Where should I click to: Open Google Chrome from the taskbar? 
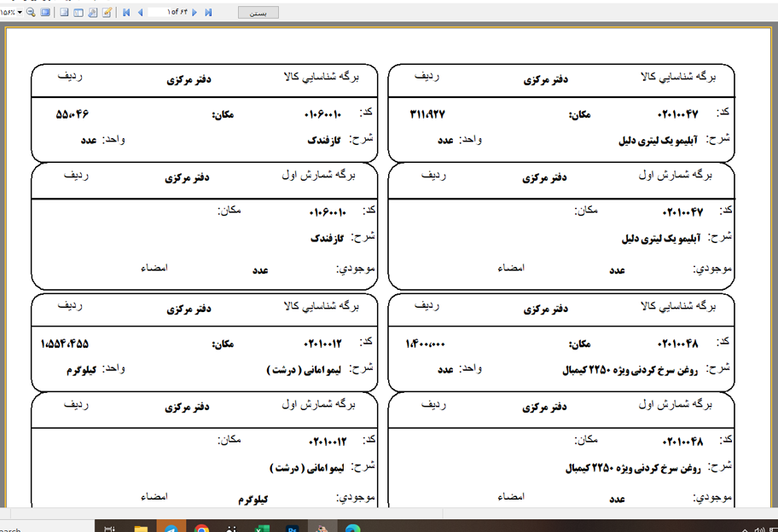[201, 528]
